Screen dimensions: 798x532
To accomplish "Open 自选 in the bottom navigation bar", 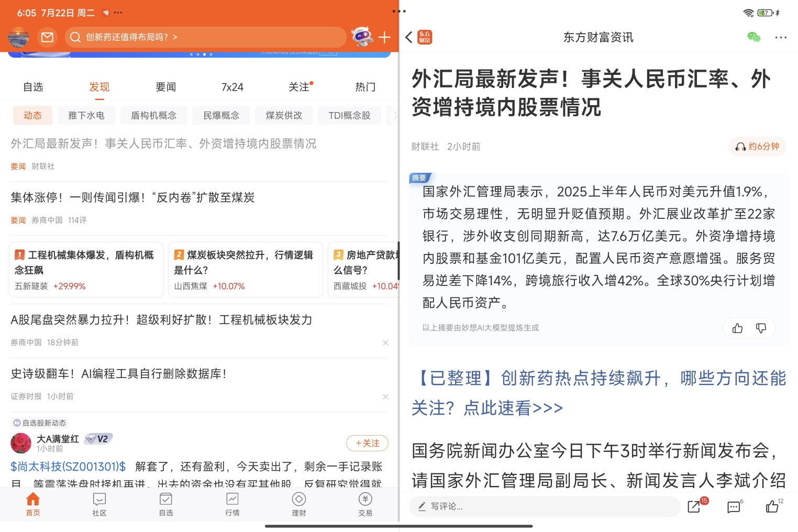I will pyautogui.click(x=166, y=504).
